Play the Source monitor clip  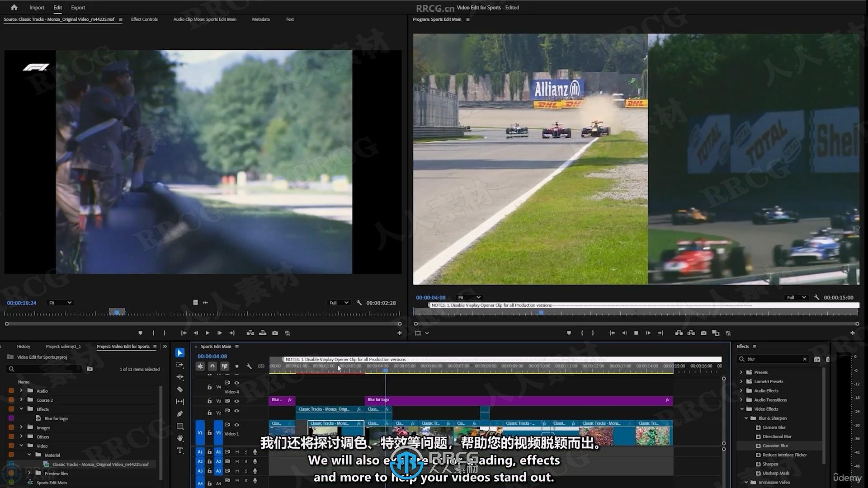[x=208, y=333]
